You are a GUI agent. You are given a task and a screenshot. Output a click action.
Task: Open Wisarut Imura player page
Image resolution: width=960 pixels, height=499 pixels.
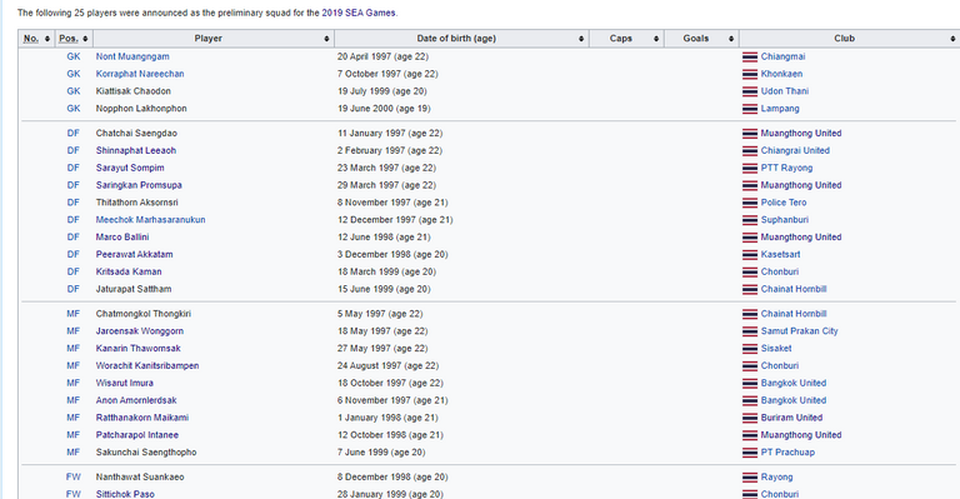[x=124, y=383]
